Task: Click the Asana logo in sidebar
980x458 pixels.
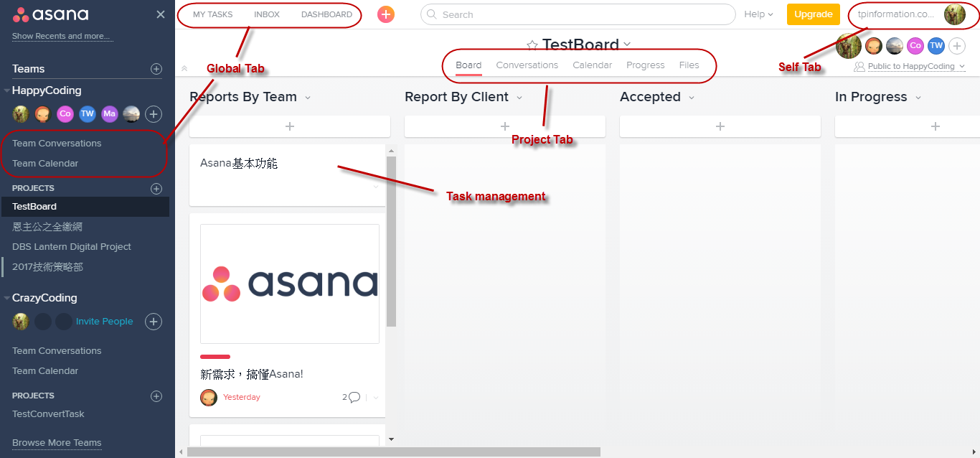Action: tap(50, 14)
